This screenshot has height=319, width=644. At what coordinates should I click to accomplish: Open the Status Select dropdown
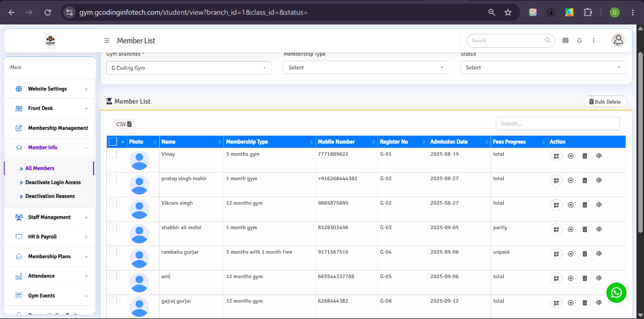point(543,68)
